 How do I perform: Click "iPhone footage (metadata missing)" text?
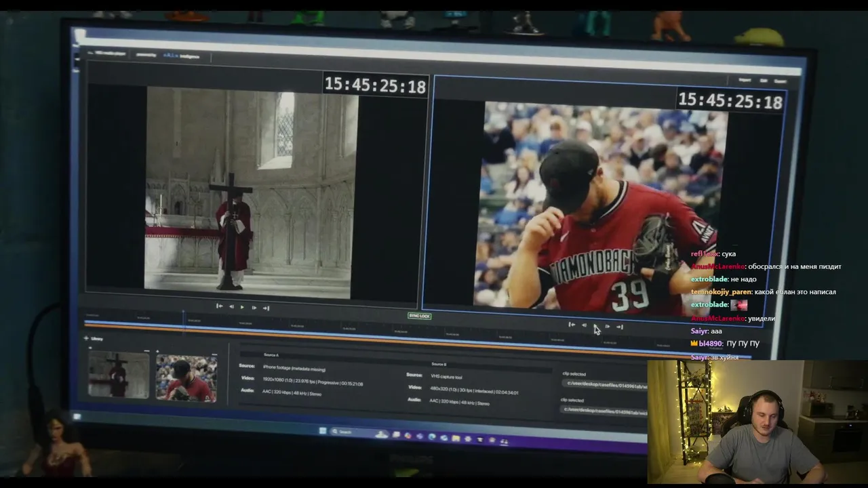(294, 368)
